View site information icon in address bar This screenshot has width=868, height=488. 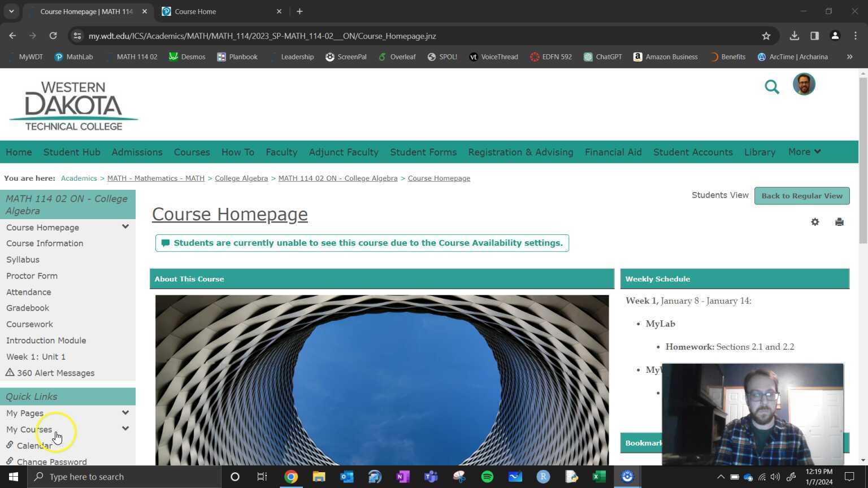(78, 36)
